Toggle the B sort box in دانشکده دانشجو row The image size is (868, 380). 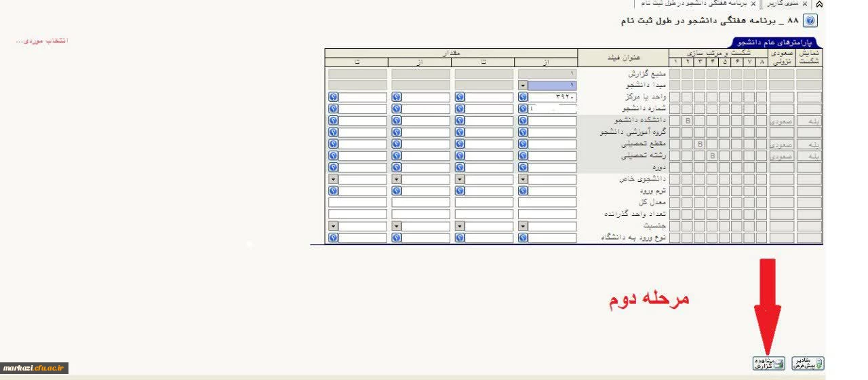point(688,121)
